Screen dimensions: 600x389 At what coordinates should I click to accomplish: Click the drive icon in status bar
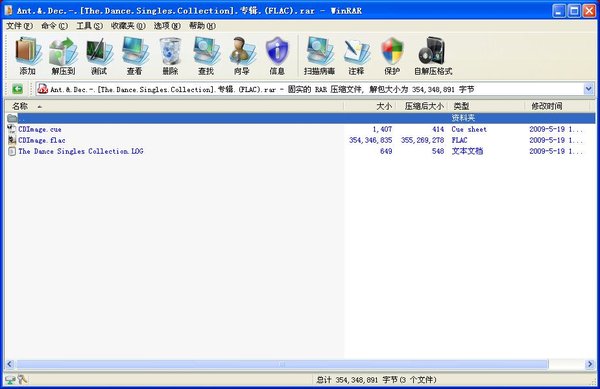(10, 379)
